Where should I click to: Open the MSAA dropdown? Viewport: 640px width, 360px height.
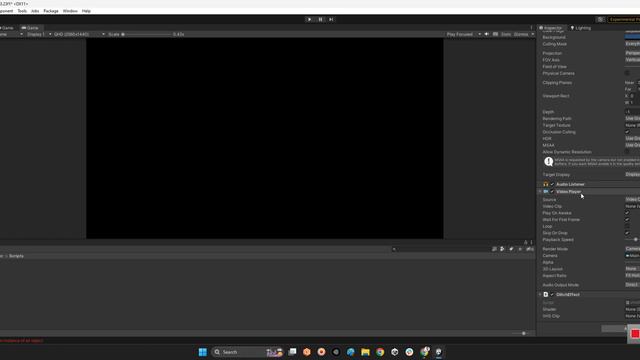pyautogui.click(x=632, y=145)
